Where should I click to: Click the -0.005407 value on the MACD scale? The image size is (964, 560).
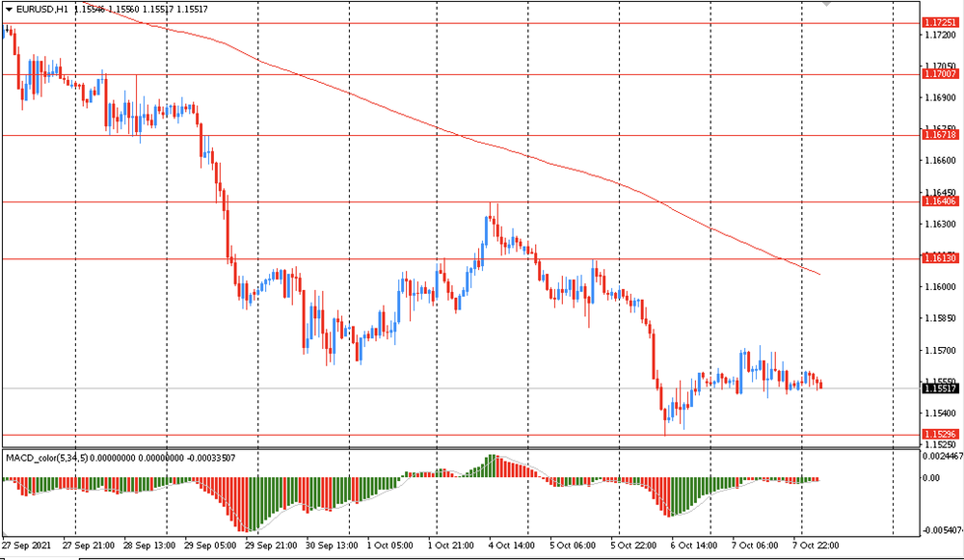click(942, 530)
